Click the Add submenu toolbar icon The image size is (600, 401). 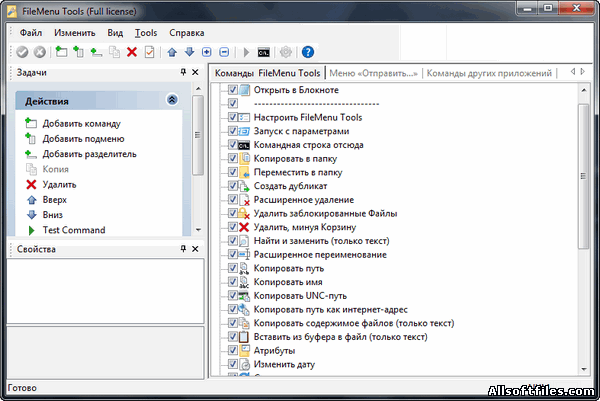78,52
